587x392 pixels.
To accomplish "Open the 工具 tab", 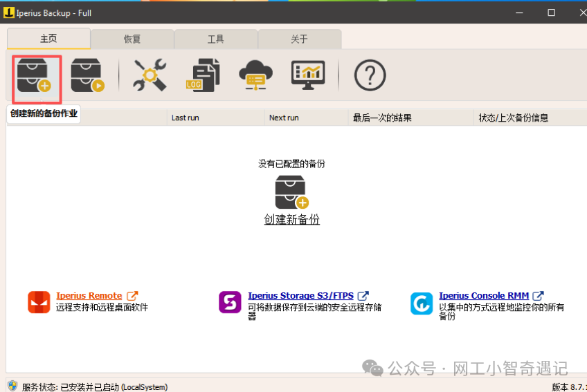I will (x=216, y=39).
